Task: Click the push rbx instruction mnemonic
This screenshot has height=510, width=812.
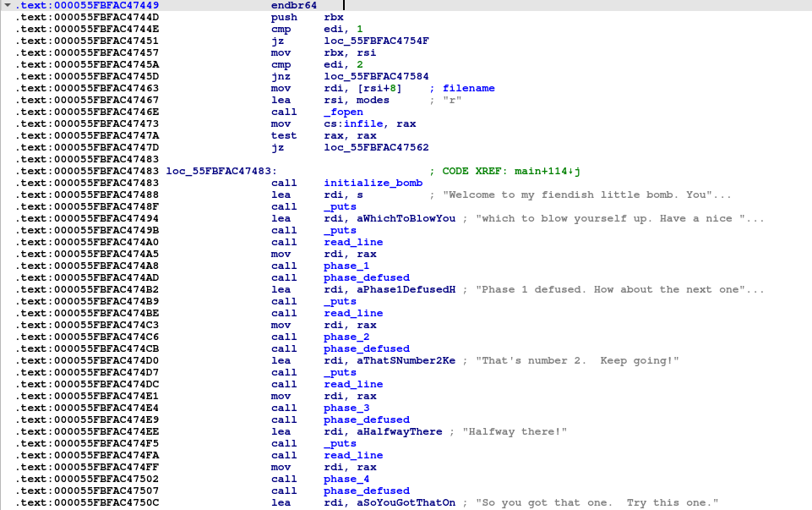Action: tap(284, 17)
